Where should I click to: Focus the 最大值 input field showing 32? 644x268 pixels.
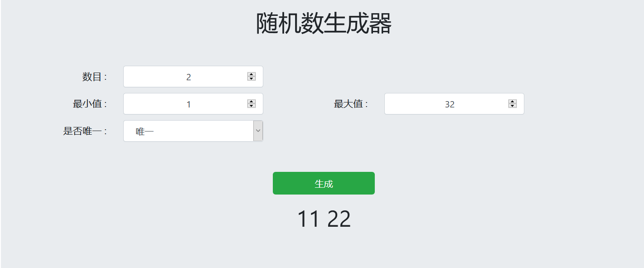click(x=454, y=104)
